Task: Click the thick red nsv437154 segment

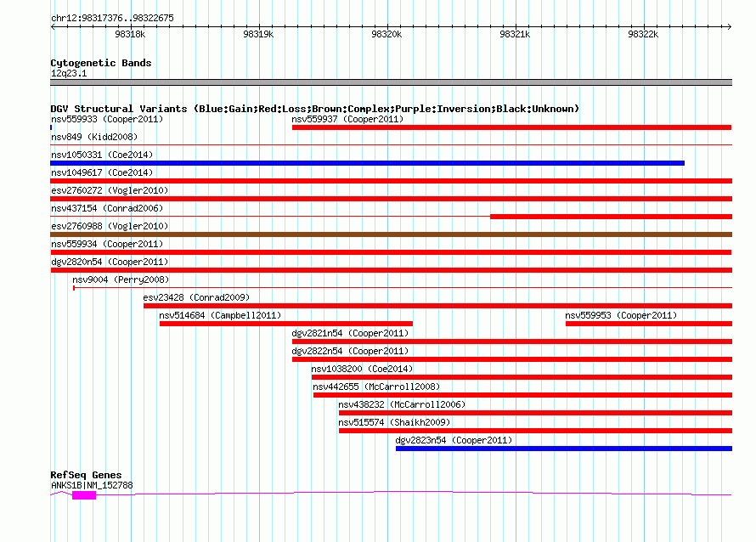Action: pyautogui.click(x=611, y=217)
